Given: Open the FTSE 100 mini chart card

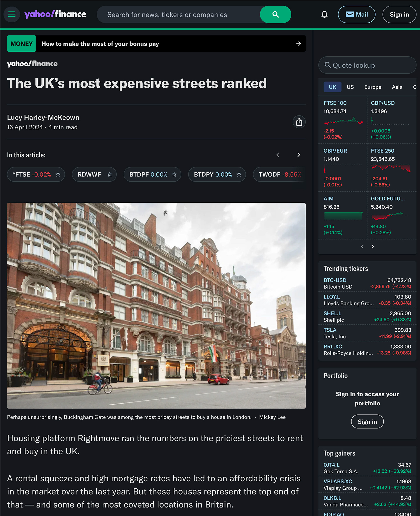Looking at the screenshot, I should (x=343, y=120).
